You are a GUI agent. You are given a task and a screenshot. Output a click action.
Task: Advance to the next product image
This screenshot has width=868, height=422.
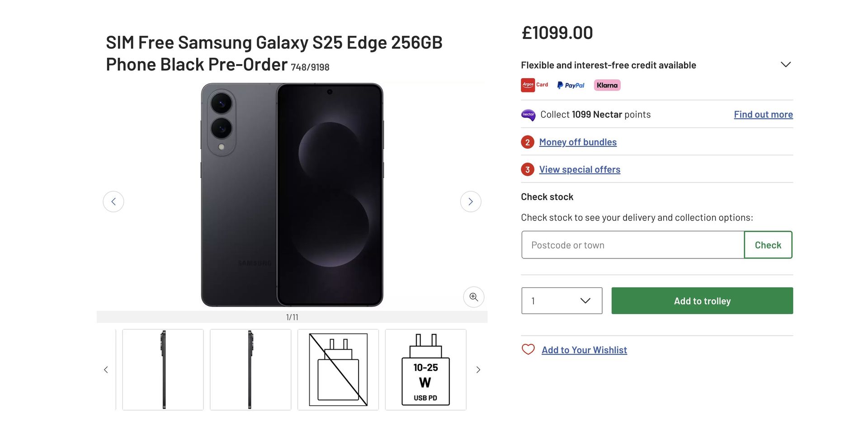pyautogui.click(x=470, y=202)
